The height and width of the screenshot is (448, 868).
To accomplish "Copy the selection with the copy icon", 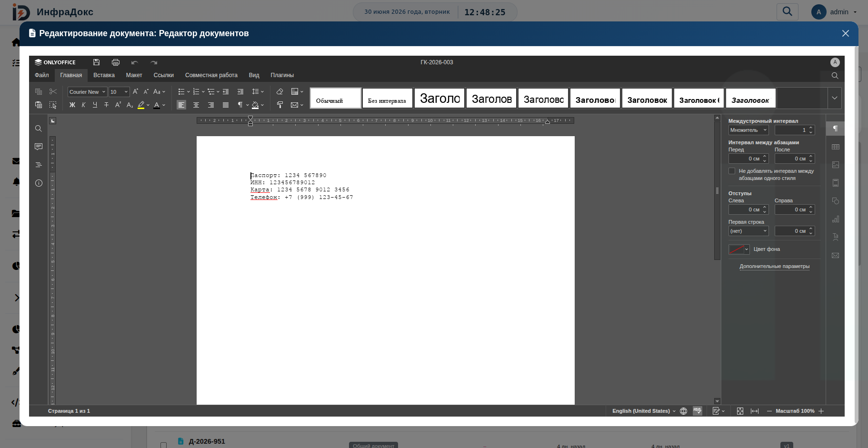I will pyautogui.click(x=39, y=91).
